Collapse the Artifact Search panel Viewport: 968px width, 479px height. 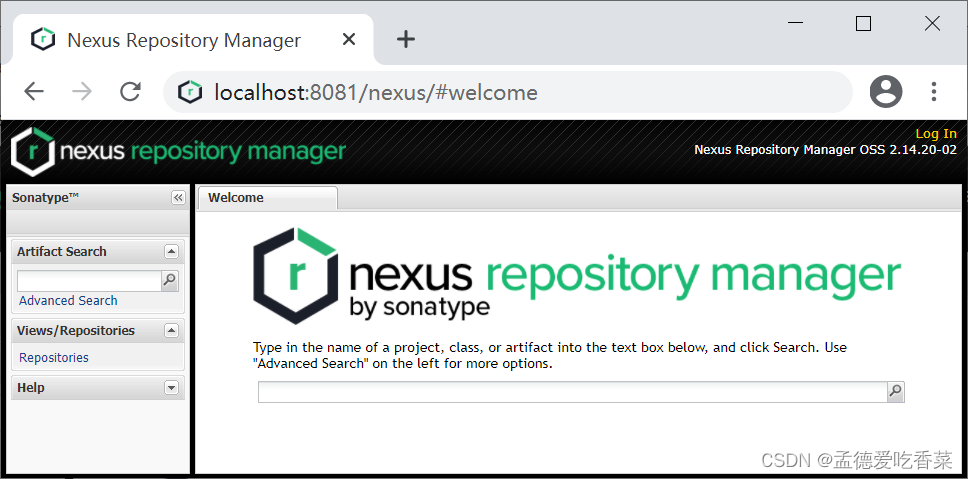(172, 251)
